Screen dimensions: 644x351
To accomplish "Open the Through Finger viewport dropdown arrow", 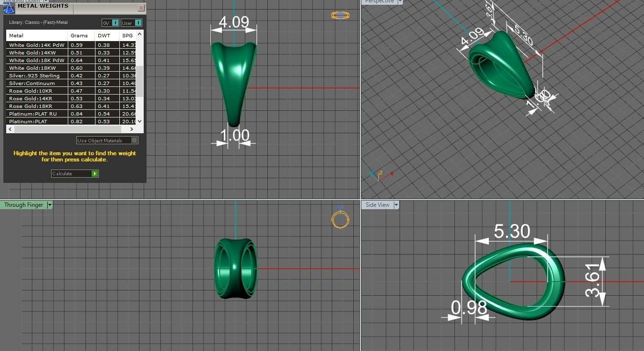I will (x=50, y=205).
